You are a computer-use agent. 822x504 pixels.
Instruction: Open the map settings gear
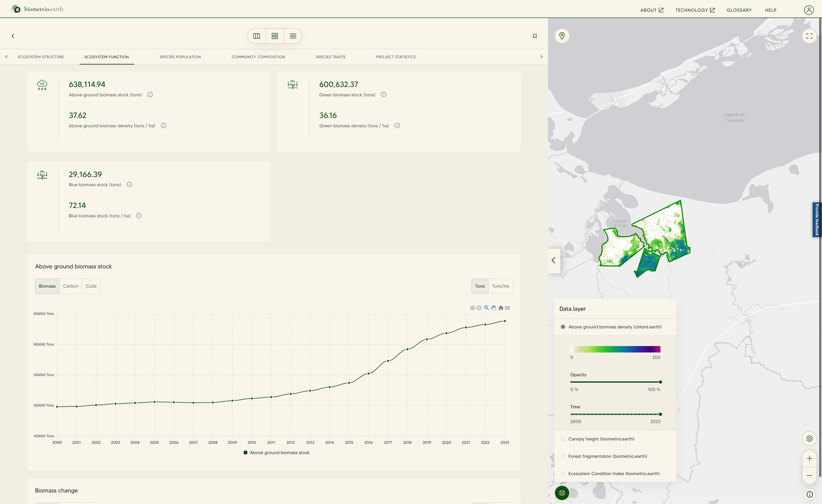[x=809, y=439]
